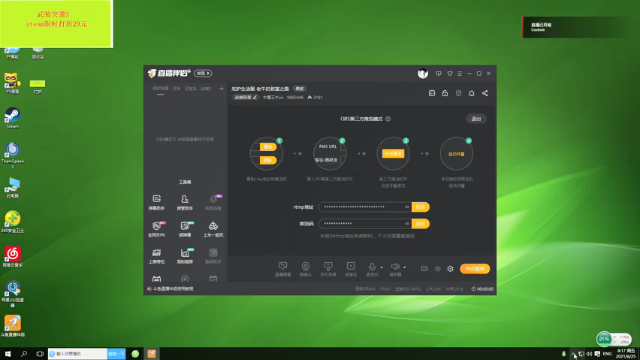Open the hamburger menu in the title bar
The height and width of the screenshot is (360, 640).
pos(460,73)
